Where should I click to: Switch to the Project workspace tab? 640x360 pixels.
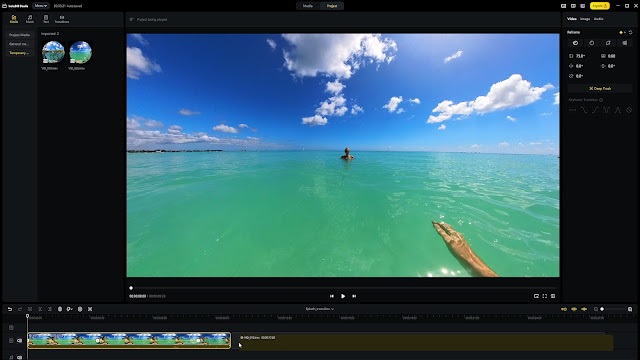tap(332, 6)
